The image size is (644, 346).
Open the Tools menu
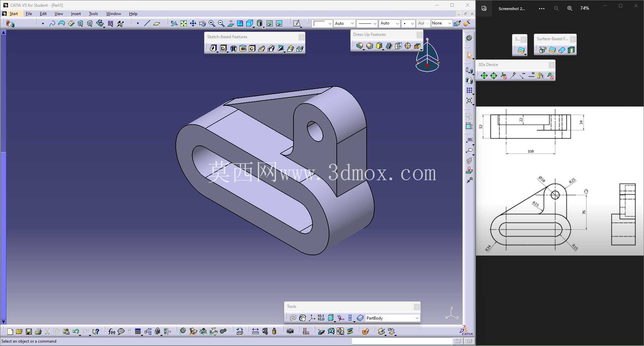tap(93, 14)
